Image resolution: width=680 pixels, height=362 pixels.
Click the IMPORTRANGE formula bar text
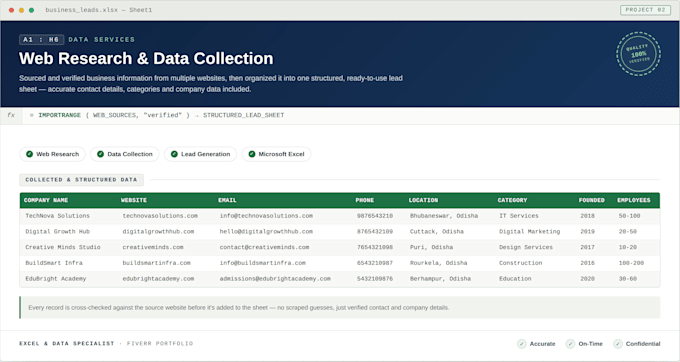tap(157, 115)
